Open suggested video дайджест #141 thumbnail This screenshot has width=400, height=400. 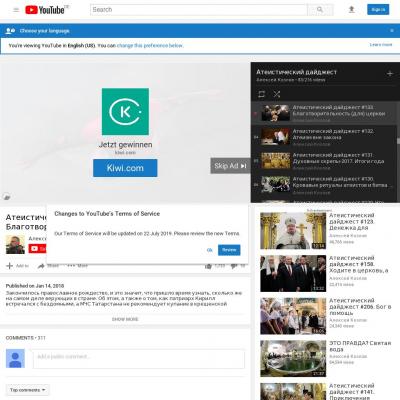click(x=293, y=391)
